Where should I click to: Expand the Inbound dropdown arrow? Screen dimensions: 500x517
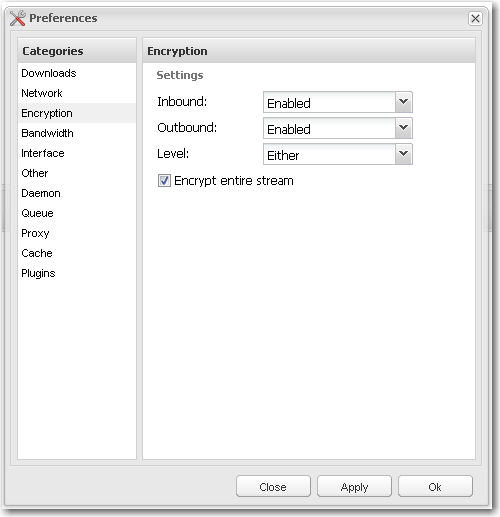tap(404, 102)
